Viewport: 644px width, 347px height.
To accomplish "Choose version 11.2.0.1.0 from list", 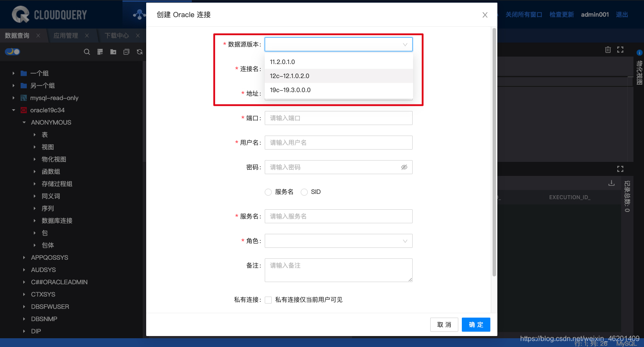I will coord(338,62).
